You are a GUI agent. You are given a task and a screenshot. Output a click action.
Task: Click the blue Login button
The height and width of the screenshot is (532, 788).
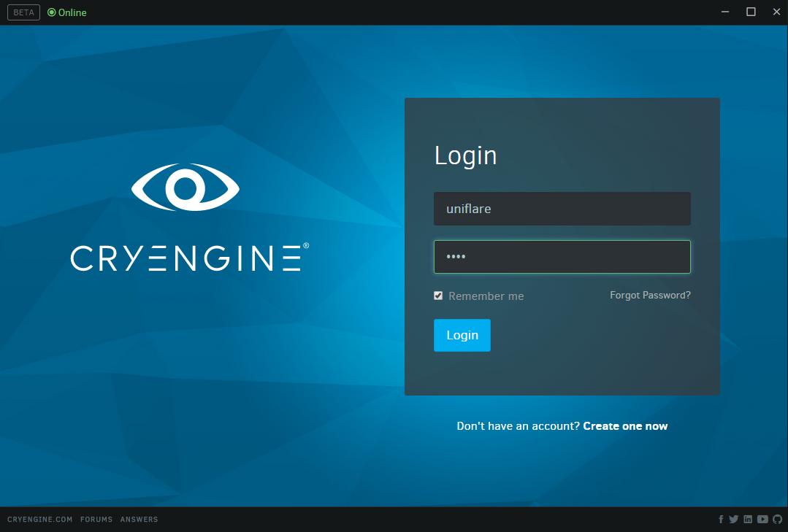tap(462, 335)
